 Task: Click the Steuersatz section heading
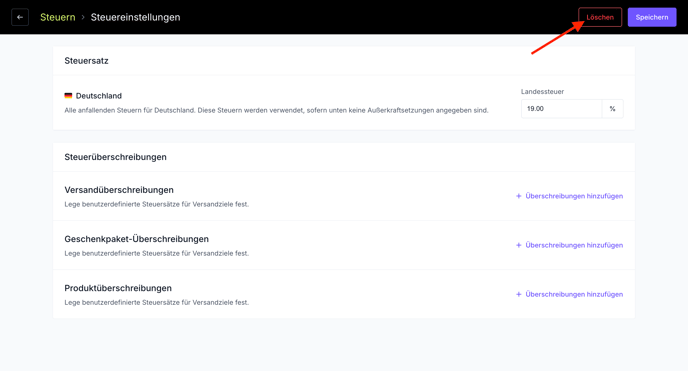pos(86,61)
